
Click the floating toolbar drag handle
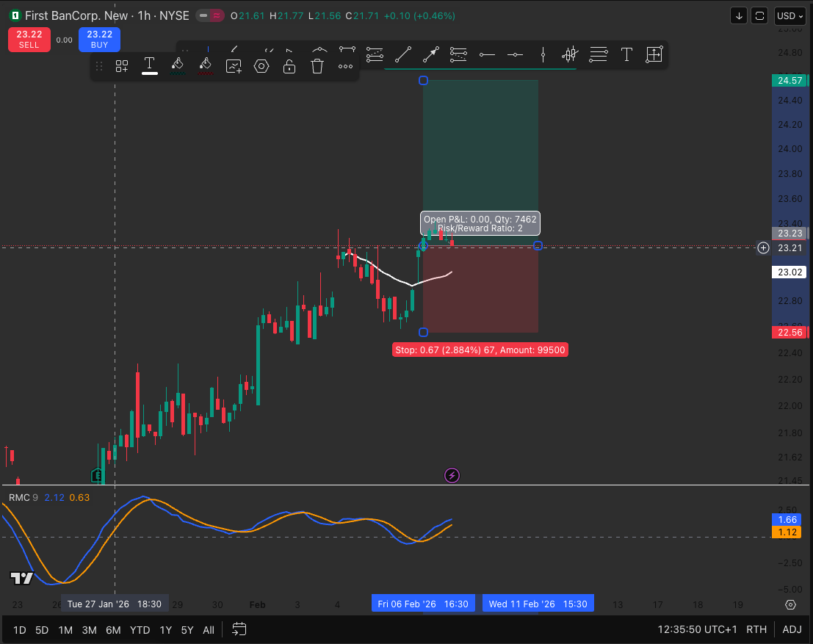coord(99,66)
